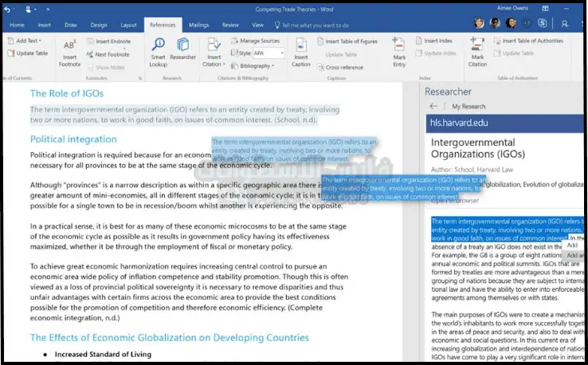Open the Design ribbon tab
The image size is (588, 365).
coord(99,26)
